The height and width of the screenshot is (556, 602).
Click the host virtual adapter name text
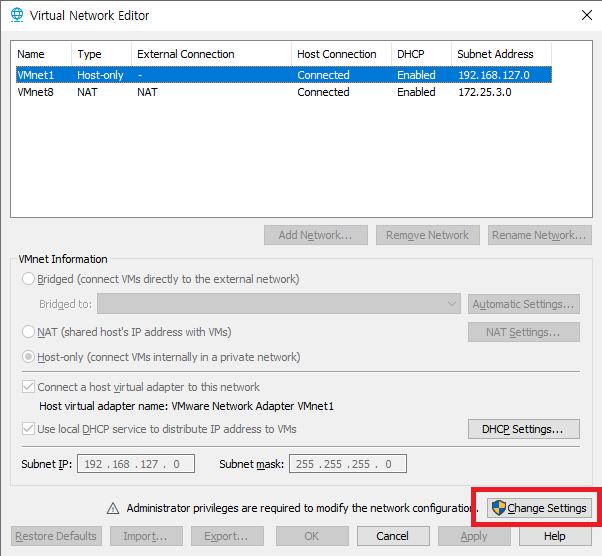pyautogui.click(x=187, y=406)
